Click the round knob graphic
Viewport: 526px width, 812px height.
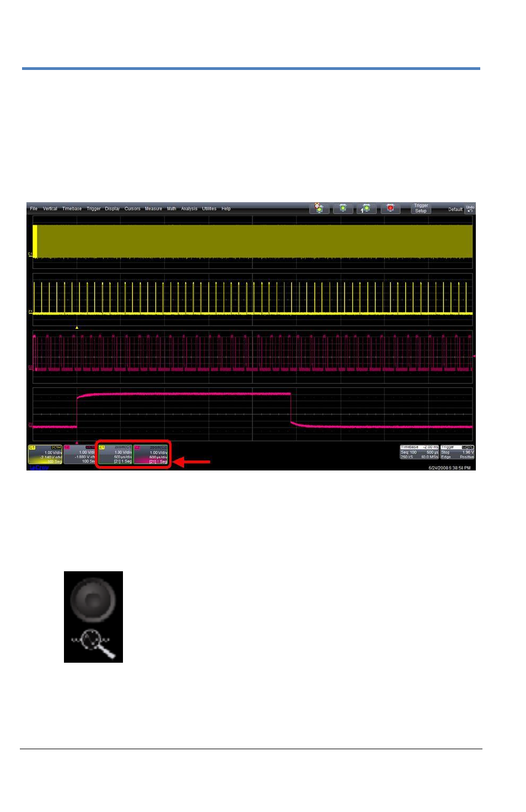(93, 599)
